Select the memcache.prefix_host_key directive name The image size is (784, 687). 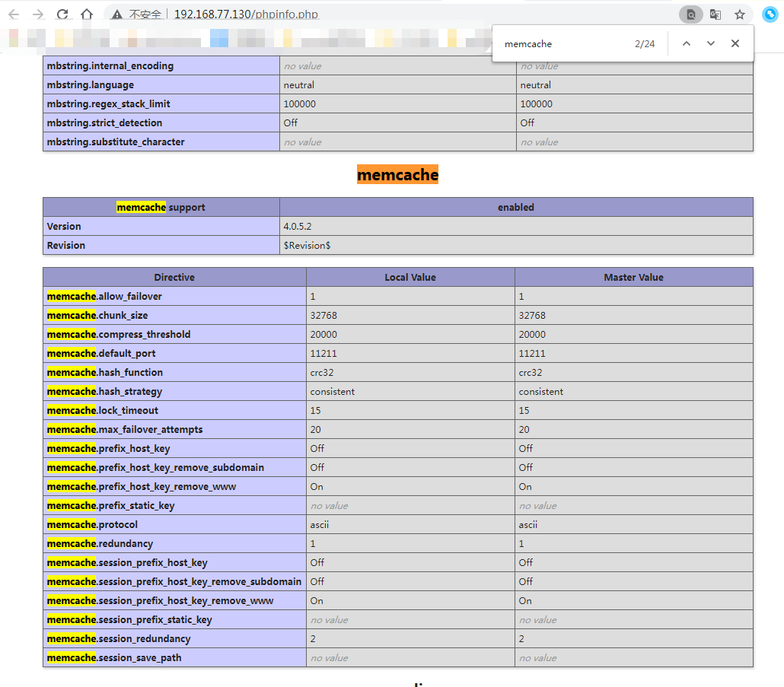[x=109, y=448]
